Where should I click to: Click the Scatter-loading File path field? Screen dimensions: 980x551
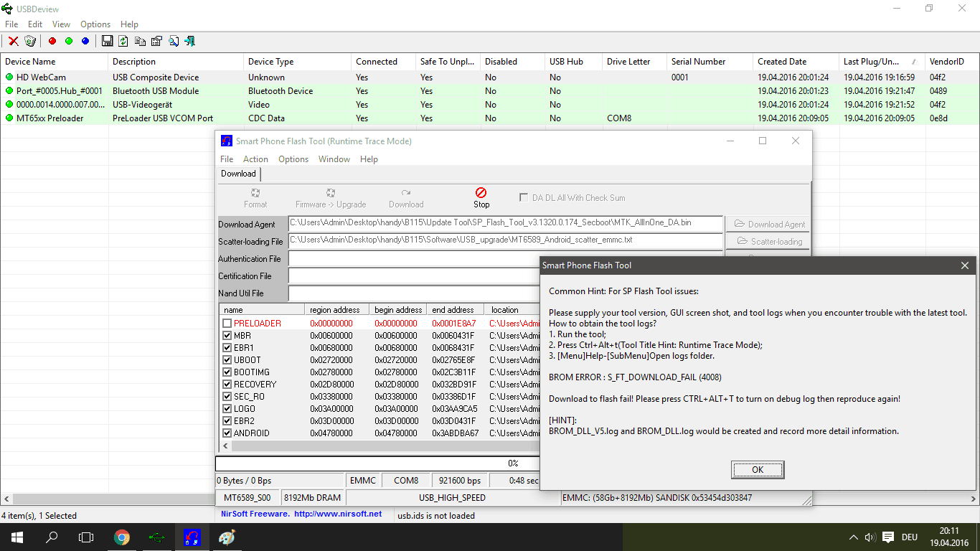pyautogui.click(x=505, y=241)
